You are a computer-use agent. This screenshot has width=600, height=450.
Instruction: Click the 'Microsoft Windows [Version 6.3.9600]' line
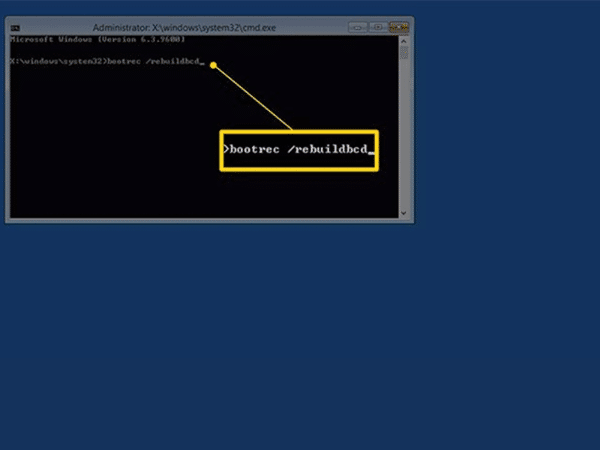(98, 39)
